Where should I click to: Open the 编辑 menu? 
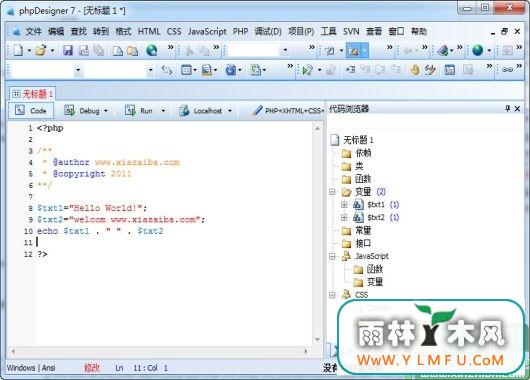[x=56, y=32]
